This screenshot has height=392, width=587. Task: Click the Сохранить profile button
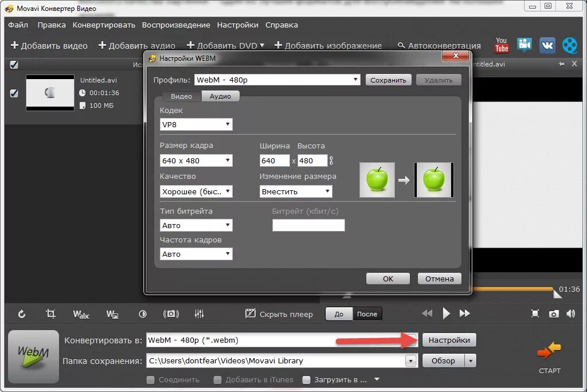pos(388,80)
